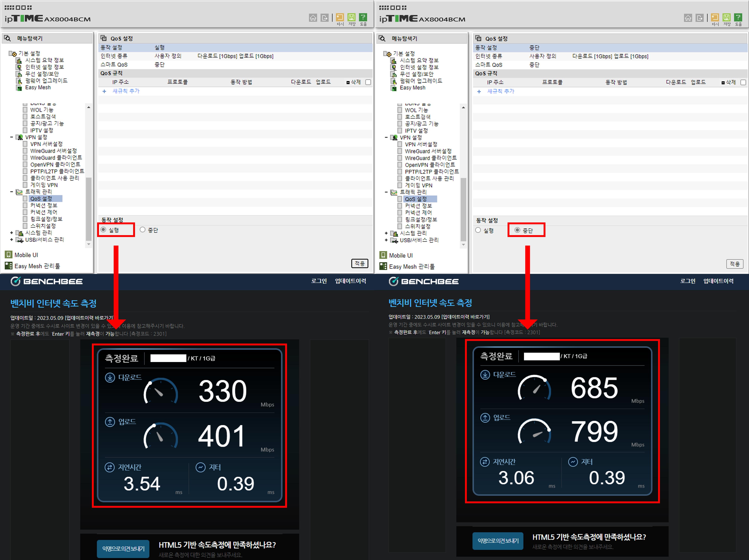Collapse 트래픽 관리 tree node in left window

click(x=12, y=192)
